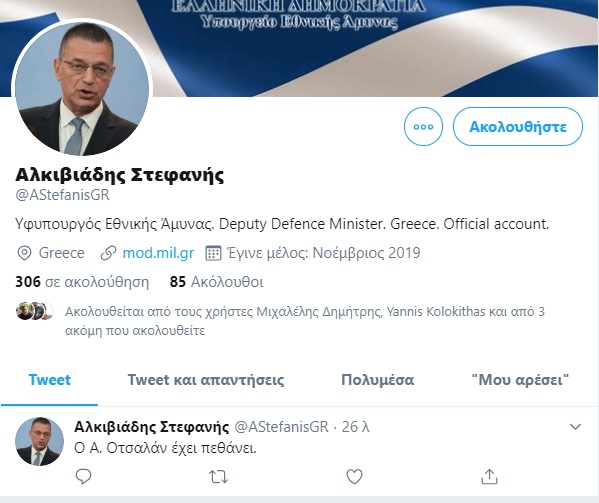Switch to the Tweet tab
Screen dimensions: 599x503
(49, 380)
